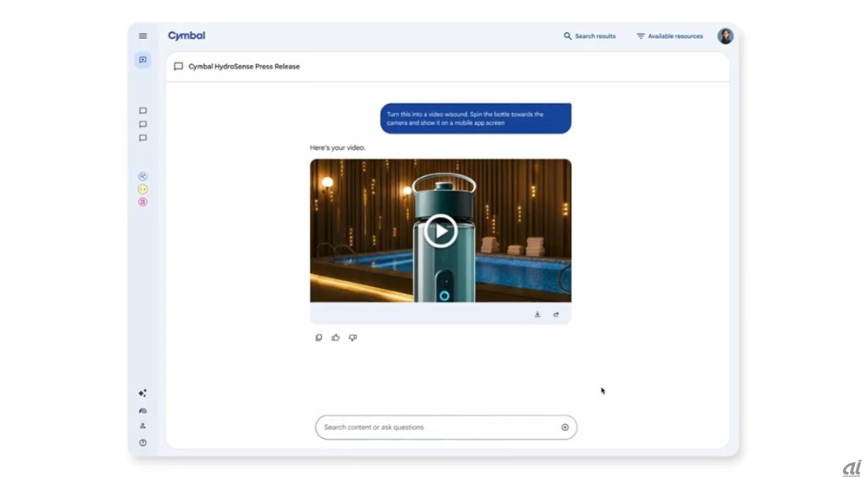This screenshot has height=484, width=868.
Task: Select the pink document agent icon
Action: [x=143, y=202]
